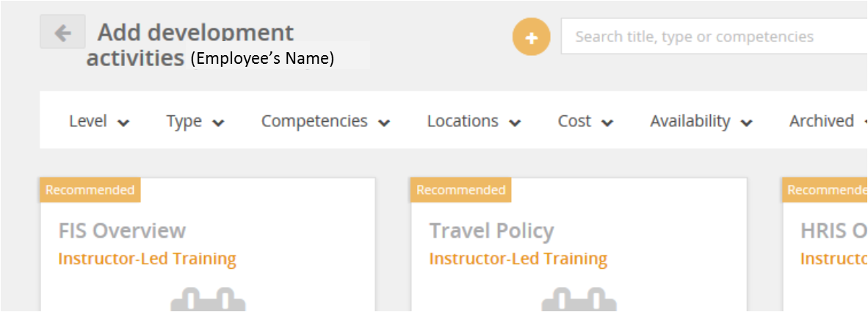This screenshot has width=868, height=312.
Task: Open the Type filter dropdown
Action: pyautogui.click(x=195, y=121)
